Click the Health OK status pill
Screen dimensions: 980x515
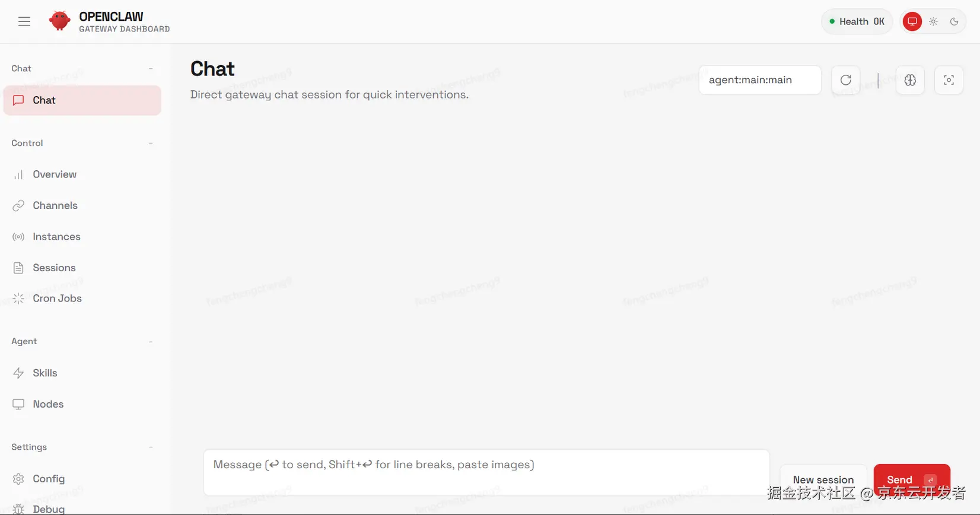coord(857,22)
